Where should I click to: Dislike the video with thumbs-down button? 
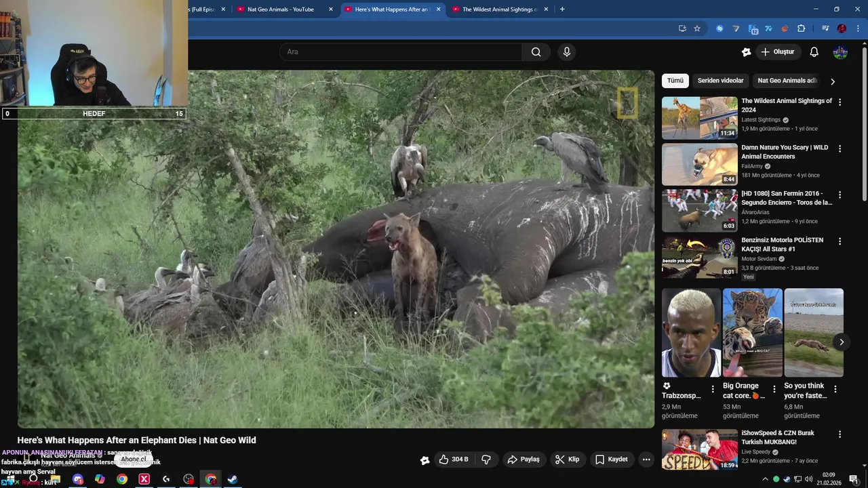pos(486,460)
